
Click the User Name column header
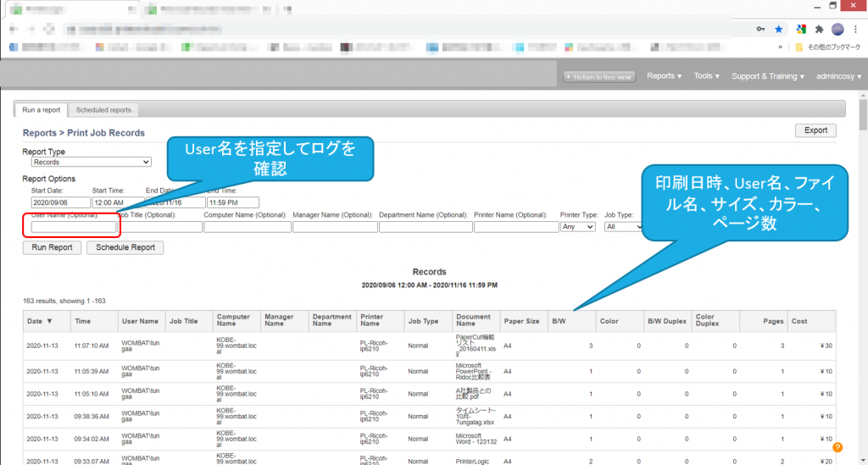pyautogui.click(x=140, y=321)
